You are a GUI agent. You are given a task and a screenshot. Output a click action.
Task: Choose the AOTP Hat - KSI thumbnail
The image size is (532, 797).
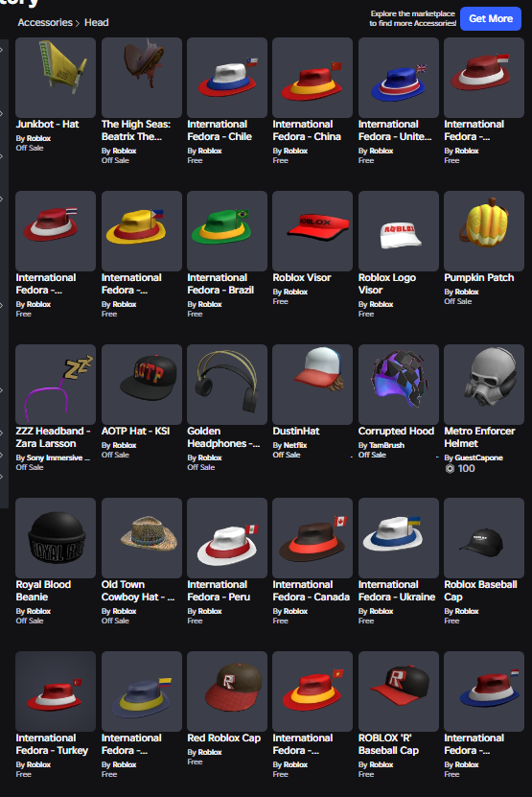coord(142,385)
